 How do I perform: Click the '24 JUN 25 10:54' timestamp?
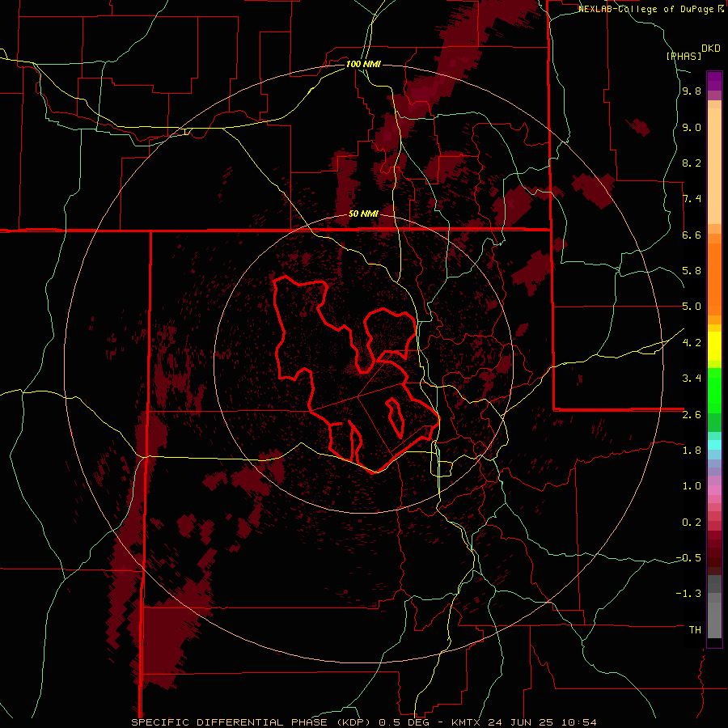(x=541, y=722)
